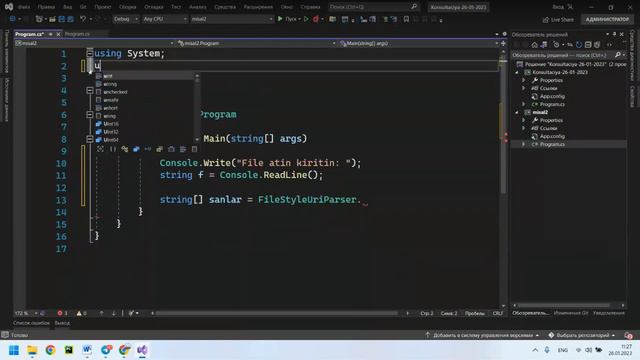The image size is (640, 360).
Task: Click the Undo arrow icon
Action: 83,19
